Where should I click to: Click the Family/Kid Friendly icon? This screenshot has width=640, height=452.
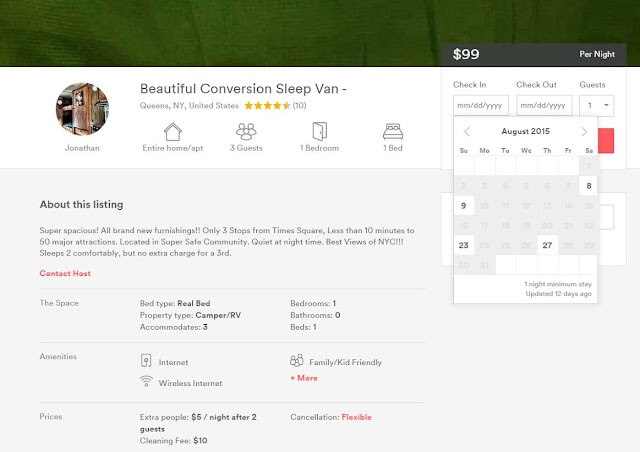296,361
